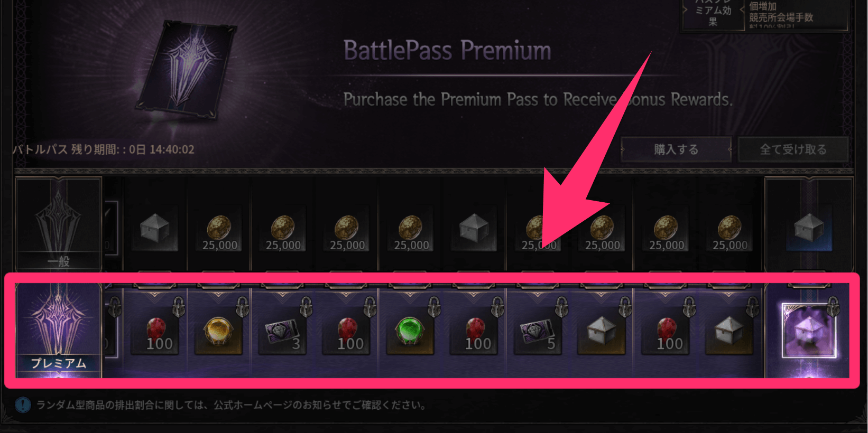Click the 購入する purchase button

pyautogui.click(x=676, y=149)
